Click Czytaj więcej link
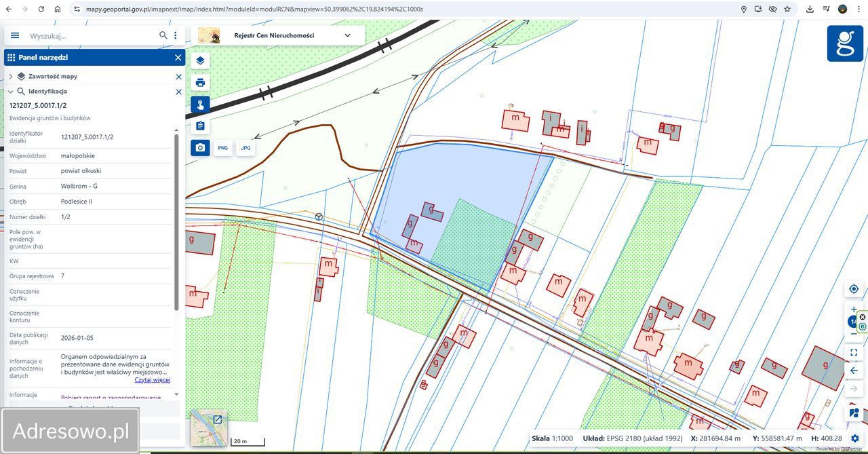868x454 pixels. [x=152, y=380]
